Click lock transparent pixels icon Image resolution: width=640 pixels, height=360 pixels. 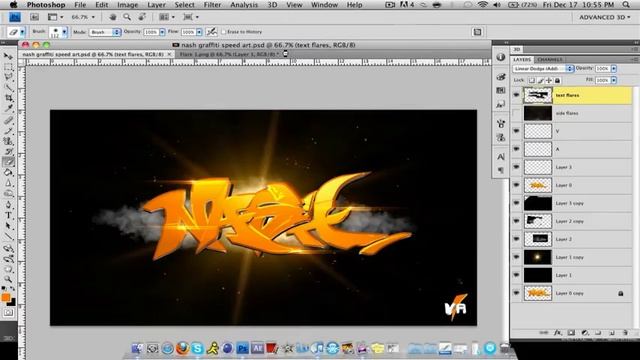(531, 80)
